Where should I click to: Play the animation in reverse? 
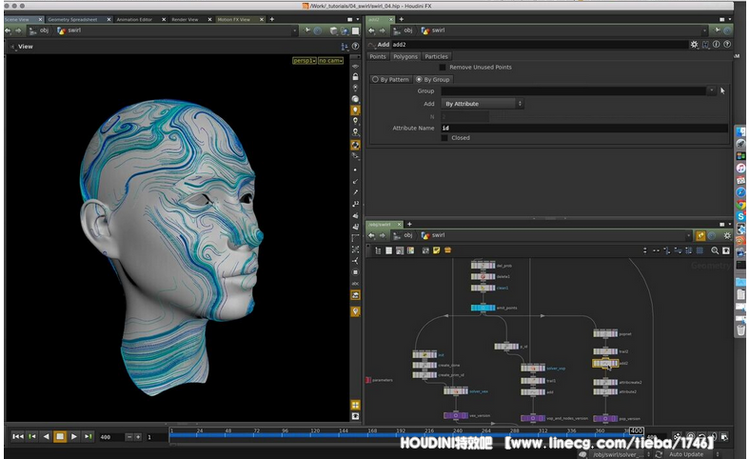(46, 436)
